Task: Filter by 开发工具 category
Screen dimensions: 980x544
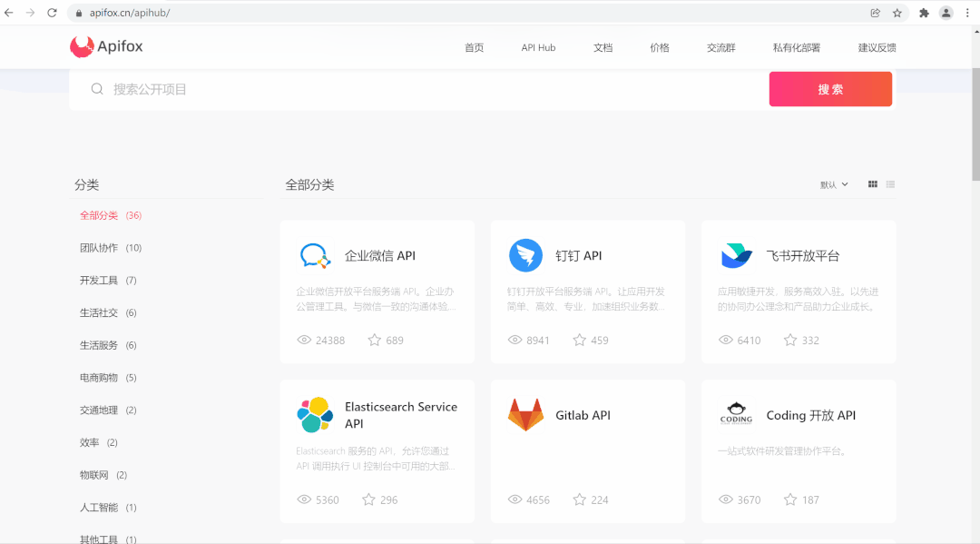Action: point(108,280)
